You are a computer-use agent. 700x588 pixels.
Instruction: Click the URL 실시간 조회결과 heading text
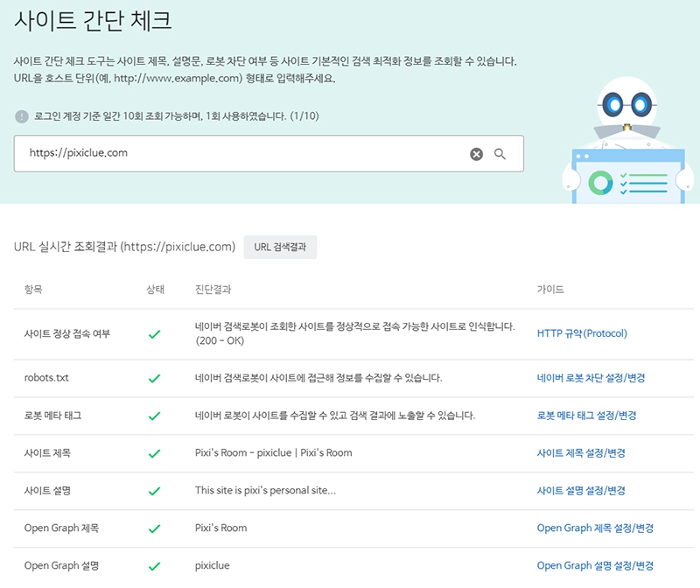pyautogui.click(x=124, y=247)
